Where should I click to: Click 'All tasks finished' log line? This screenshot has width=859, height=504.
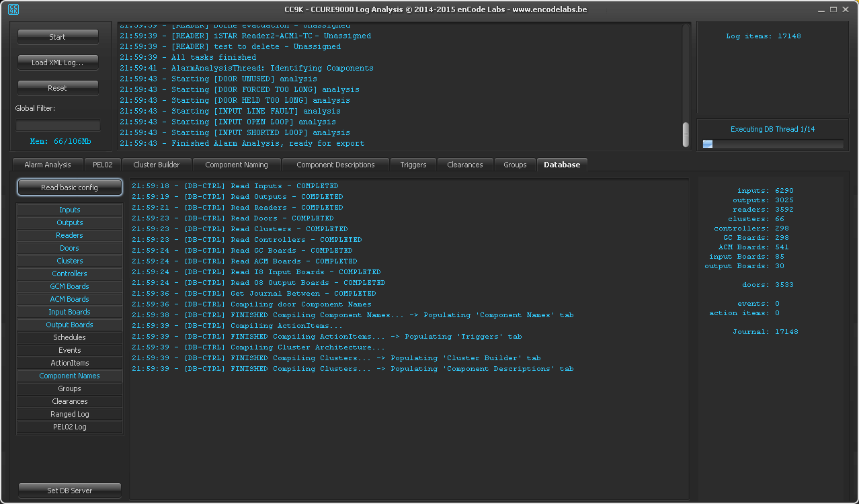click(x=188, y=57)
